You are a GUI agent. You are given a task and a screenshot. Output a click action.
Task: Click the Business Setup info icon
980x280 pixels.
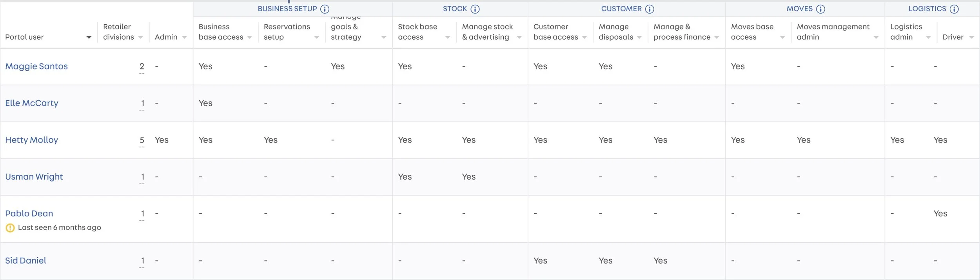[325, 9]
